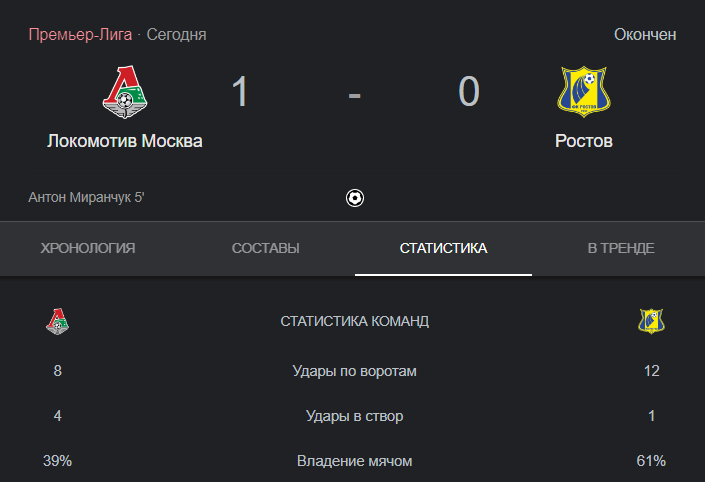Click the Окончен match status label
This screenshot has width=705, height=482.
coord(645,35)
